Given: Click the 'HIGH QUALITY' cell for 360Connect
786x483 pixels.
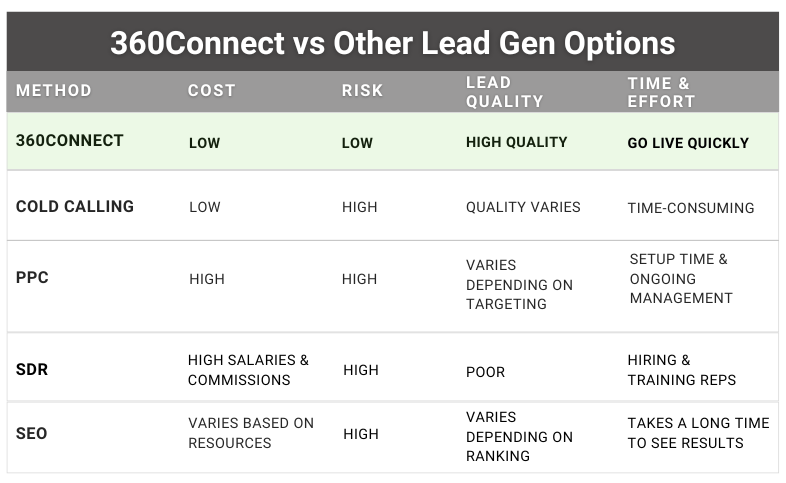Looking at the screenshot, I should 516,143.
